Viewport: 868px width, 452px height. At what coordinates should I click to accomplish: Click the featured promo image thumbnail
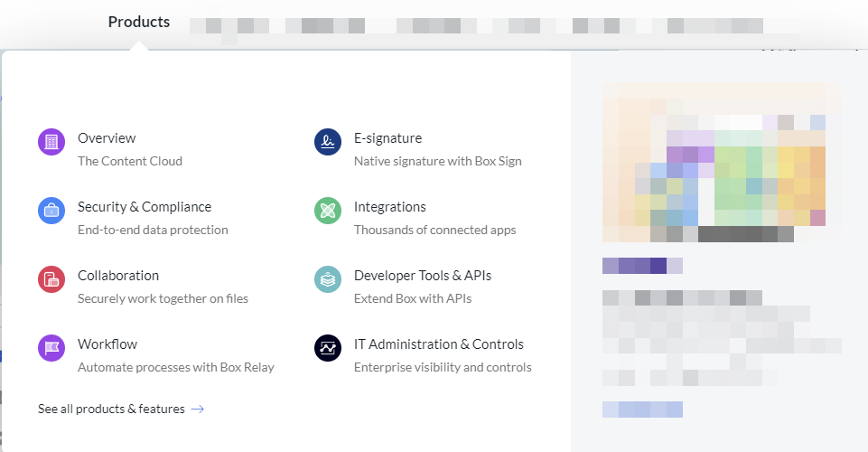pos(722,163)
